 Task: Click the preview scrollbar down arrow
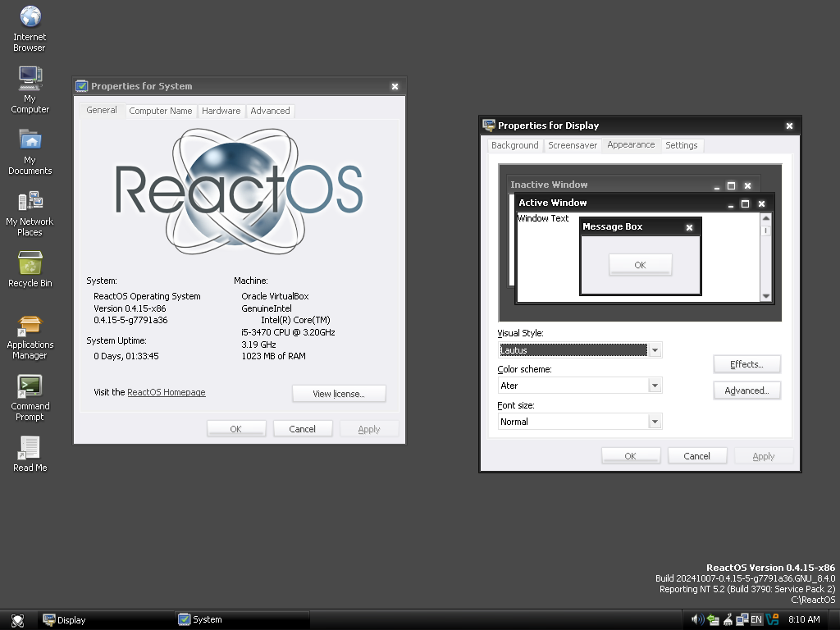[766, 296]
